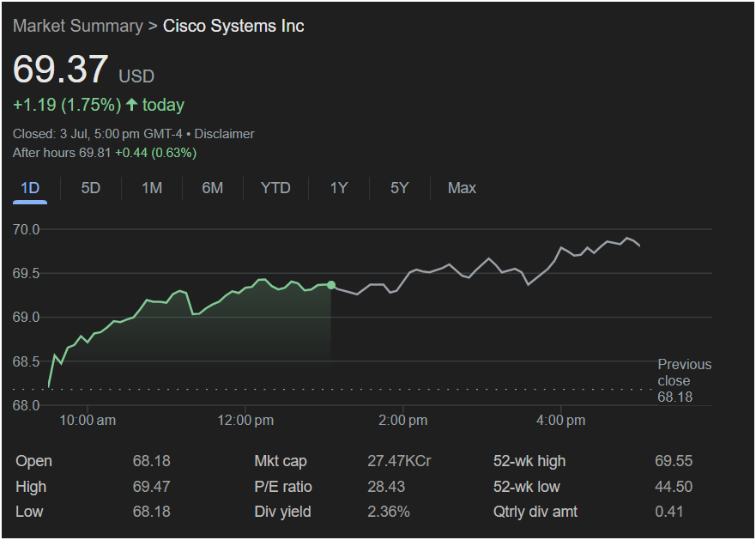Image resolution: width=756 pixels, height=540 pixels.
Task: Click the 52-wk high label
Action: click(x=529, y=461)
